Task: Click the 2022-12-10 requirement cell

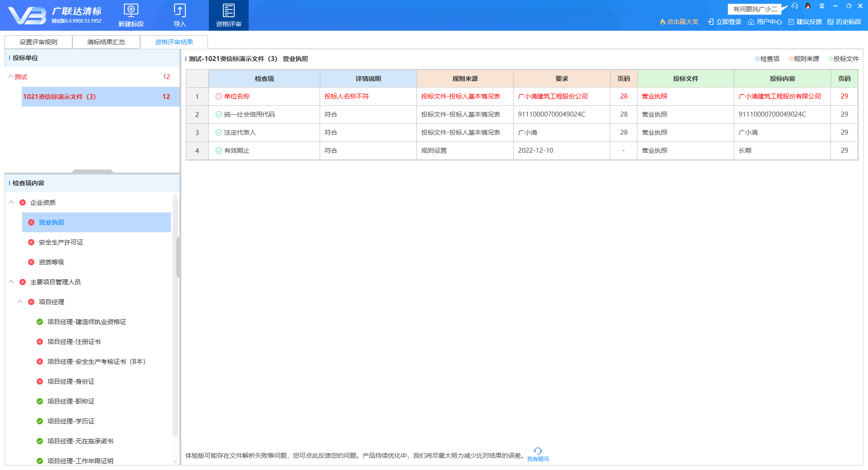Action: pyautogui.click(x=562, y=150)
